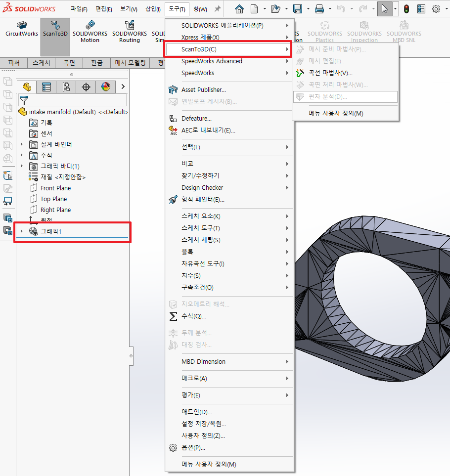Open 수식(Q) equations dialog
The height and width of the screenshot is (476, 450).
point(194,316)
